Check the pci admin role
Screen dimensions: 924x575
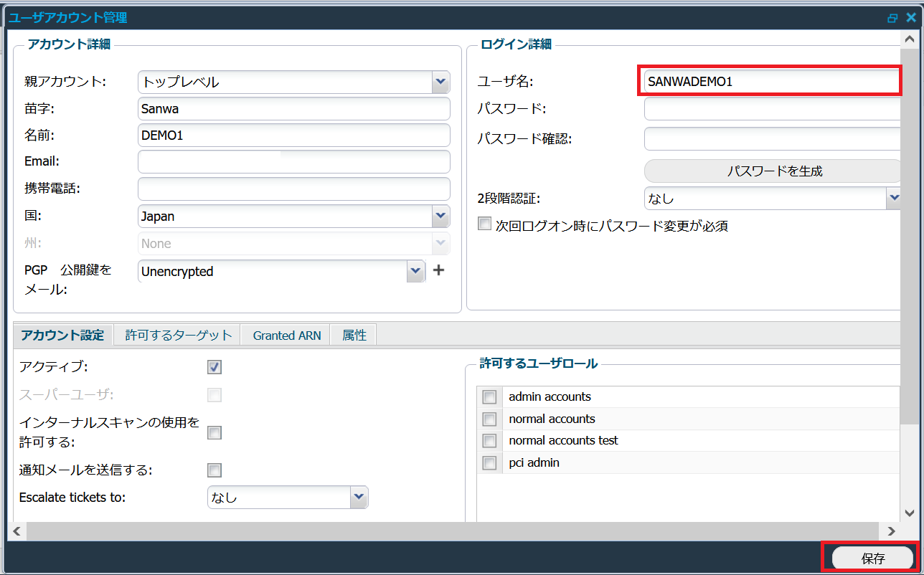tap(489, 463)
